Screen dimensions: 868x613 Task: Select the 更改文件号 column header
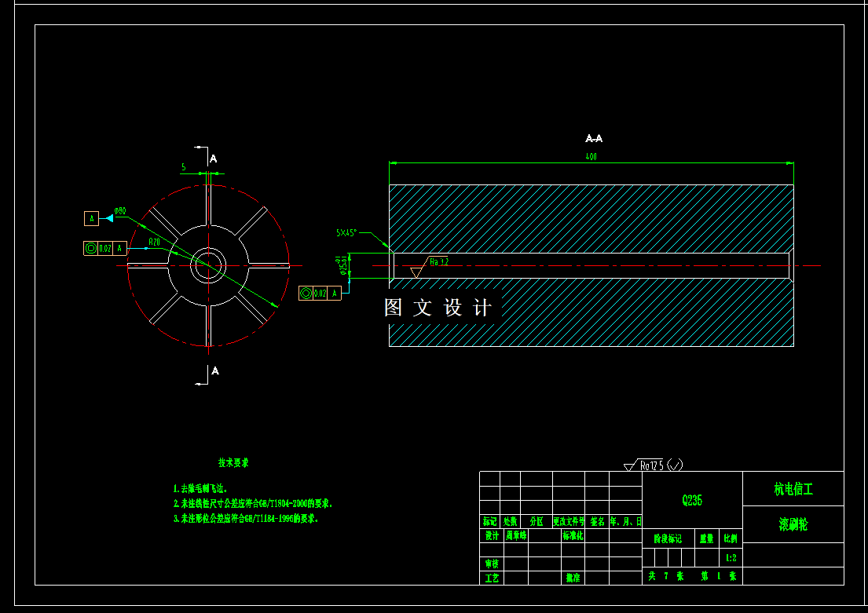pos(569,521)
